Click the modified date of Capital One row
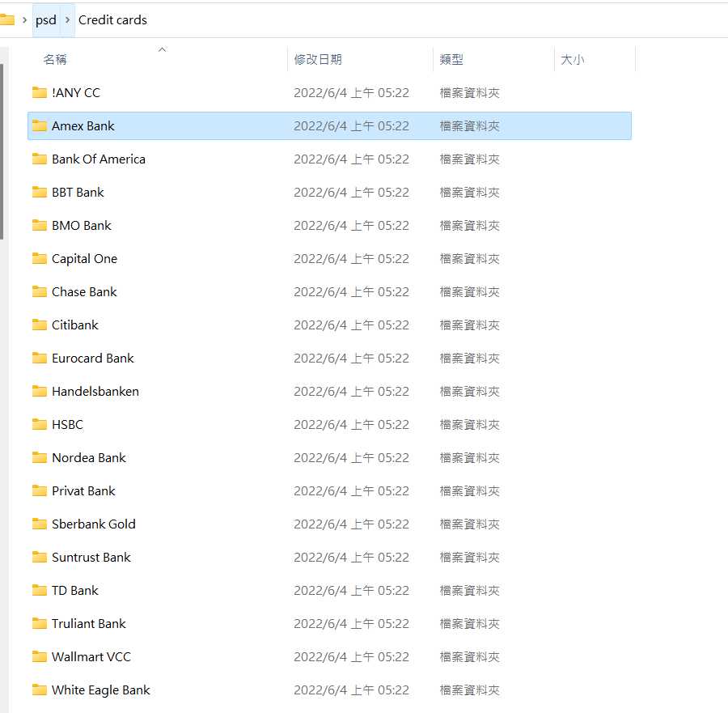 click(352, 259)
